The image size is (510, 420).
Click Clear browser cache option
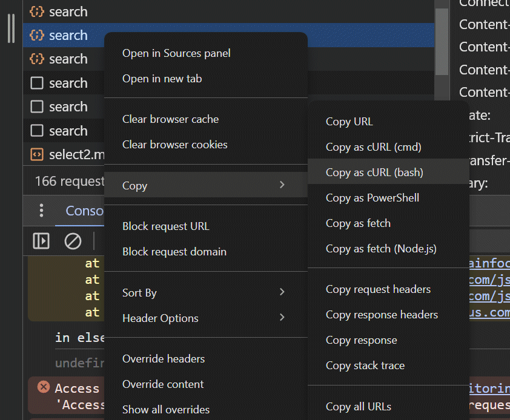(x=170, y=119)
